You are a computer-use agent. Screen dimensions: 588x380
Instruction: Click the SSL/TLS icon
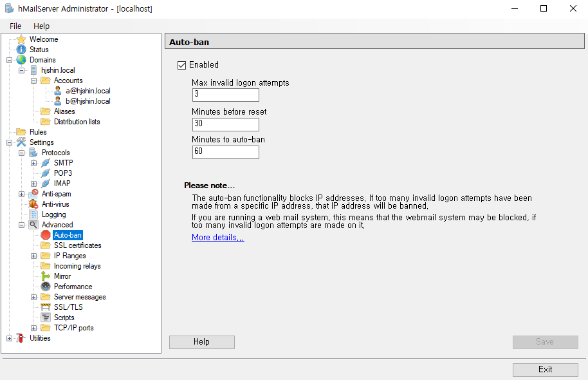(46, 307)
